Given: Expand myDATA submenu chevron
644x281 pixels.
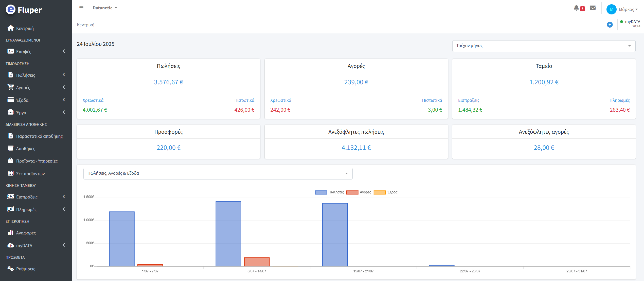Looking at the screenshot, I should (64, 245).
